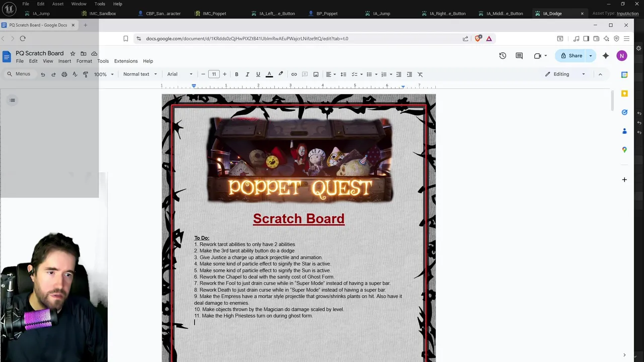Open the version history clock icon
The height and width of the screenshot is (362, 644).
[x=503, y=56]
